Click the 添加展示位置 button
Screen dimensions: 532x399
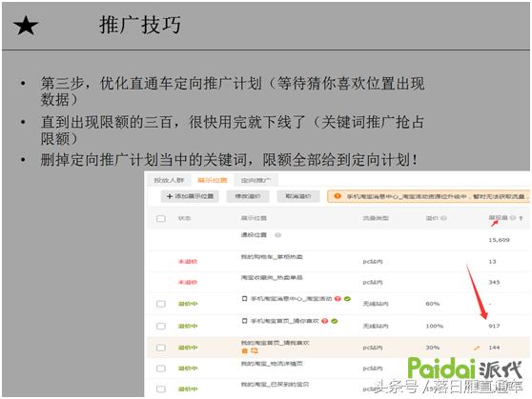[x=190, y=196]
